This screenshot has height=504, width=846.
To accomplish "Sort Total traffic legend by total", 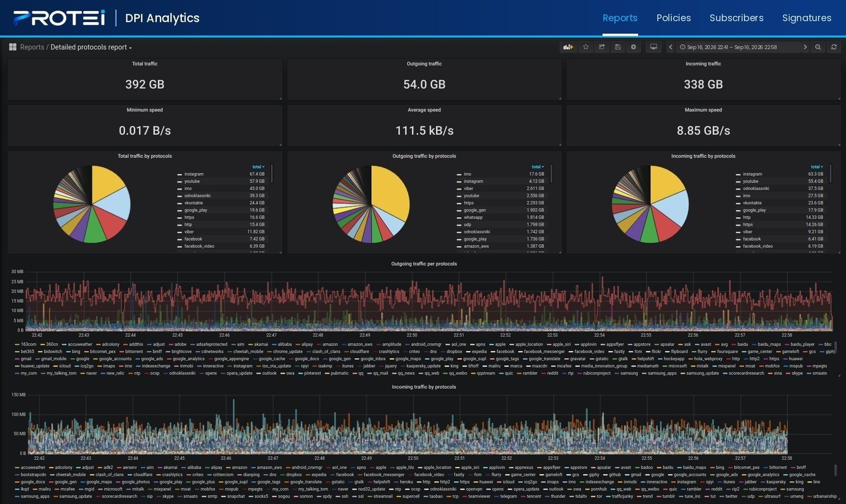I will 258,167.
